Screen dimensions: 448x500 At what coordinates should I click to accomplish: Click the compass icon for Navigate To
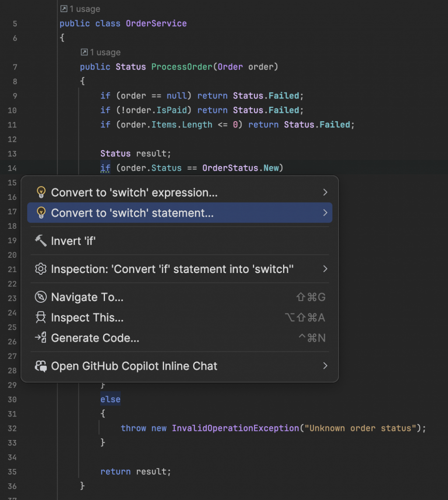coord(41,297)
